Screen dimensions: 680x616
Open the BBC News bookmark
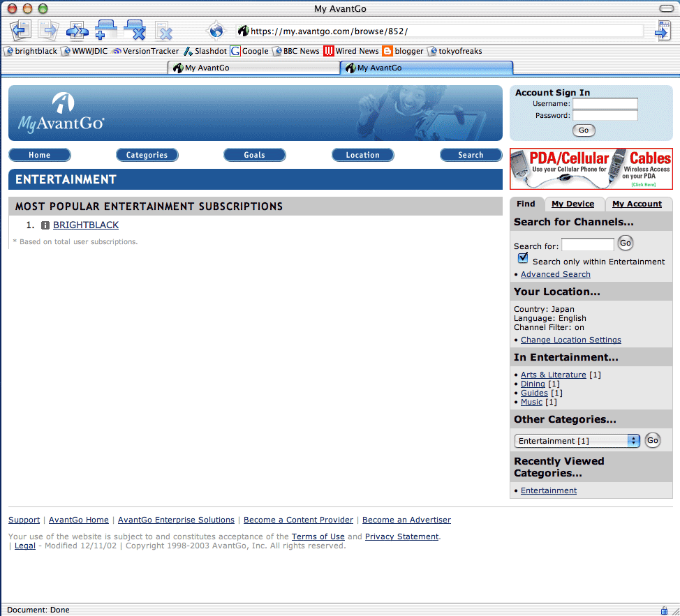(x=296, y=51)
